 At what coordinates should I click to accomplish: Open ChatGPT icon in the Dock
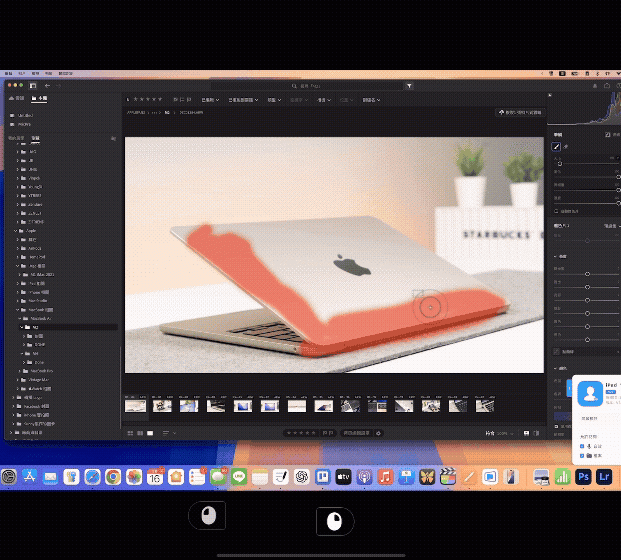[x=302, y=478]
